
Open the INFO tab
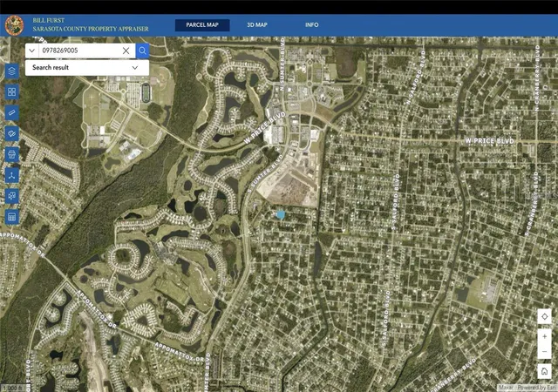pos(312,25)
